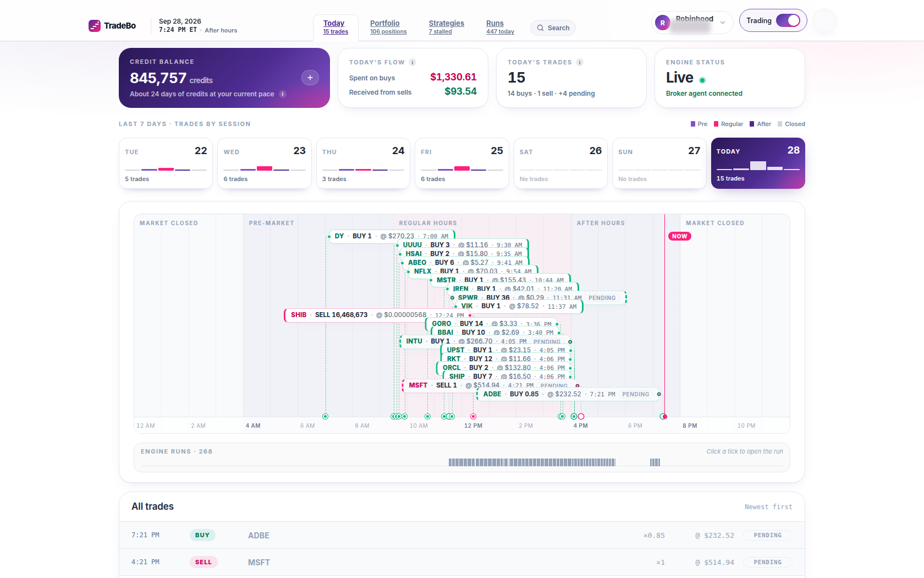924x578 pixels.
Task: Open the SHIB SELL trade label
Action: click(x=378, y=315)
